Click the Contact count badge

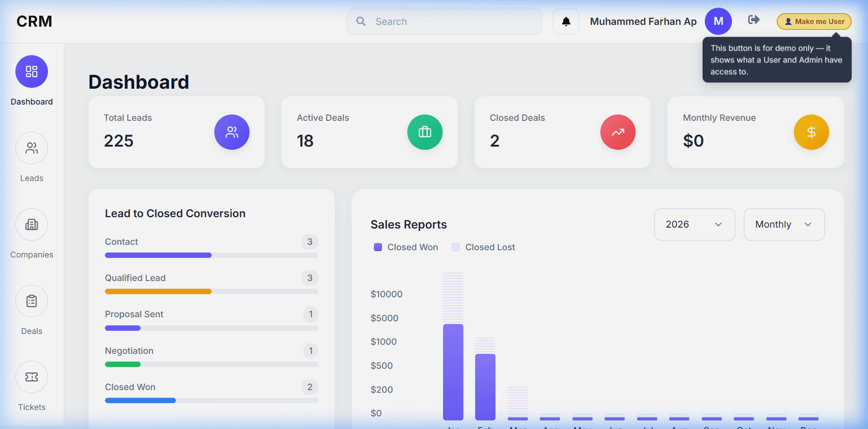tap(310, 242)
